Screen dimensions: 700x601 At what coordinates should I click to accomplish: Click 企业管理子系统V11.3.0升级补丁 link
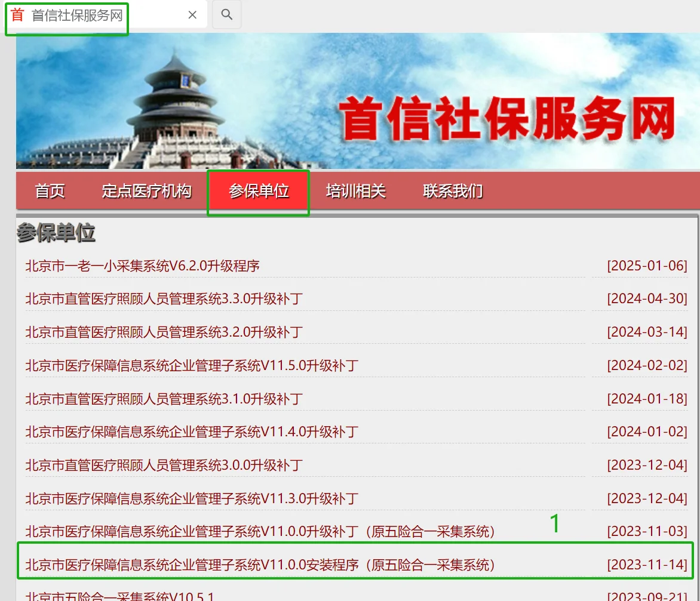191,498
